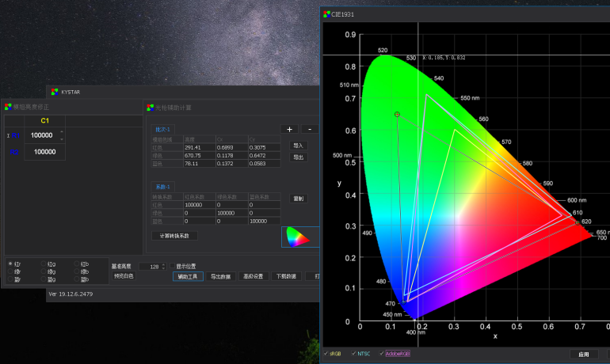Viewport: 610px width, 364px height.
Task: Toggle the sRGB gamut checkbox
Action: (326, 354)
